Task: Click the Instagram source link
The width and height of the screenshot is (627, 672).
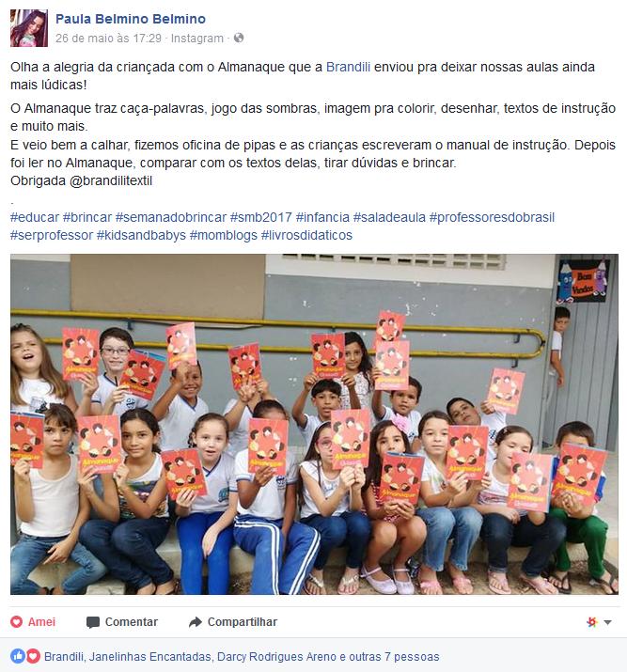Action: [x=197, y=39]
